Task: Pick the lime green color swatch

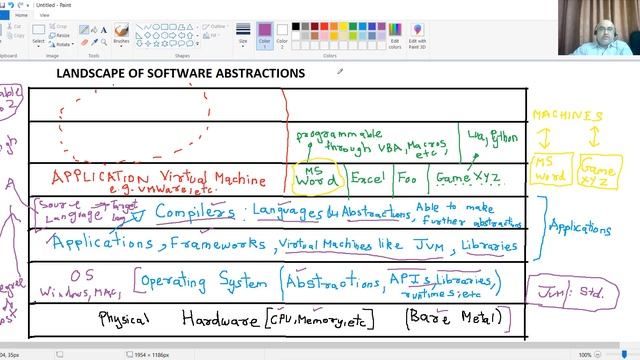Action: [353, 36]
